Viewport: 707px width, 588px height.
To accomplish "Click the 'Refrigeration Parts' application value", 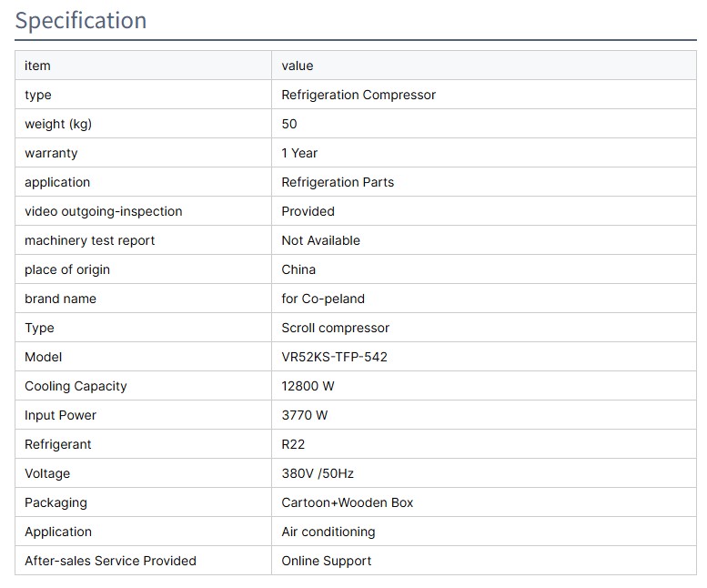I will click(x=338, y=182).
